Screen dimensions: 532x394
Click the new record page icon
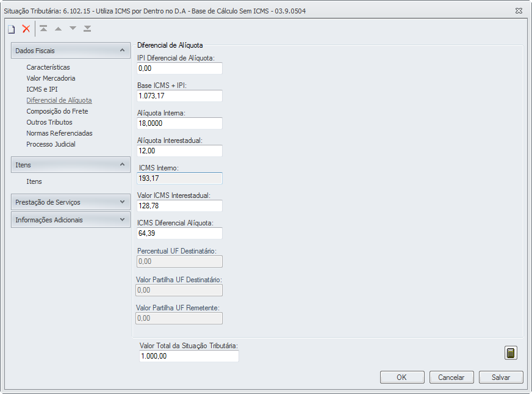coord(11,29)
